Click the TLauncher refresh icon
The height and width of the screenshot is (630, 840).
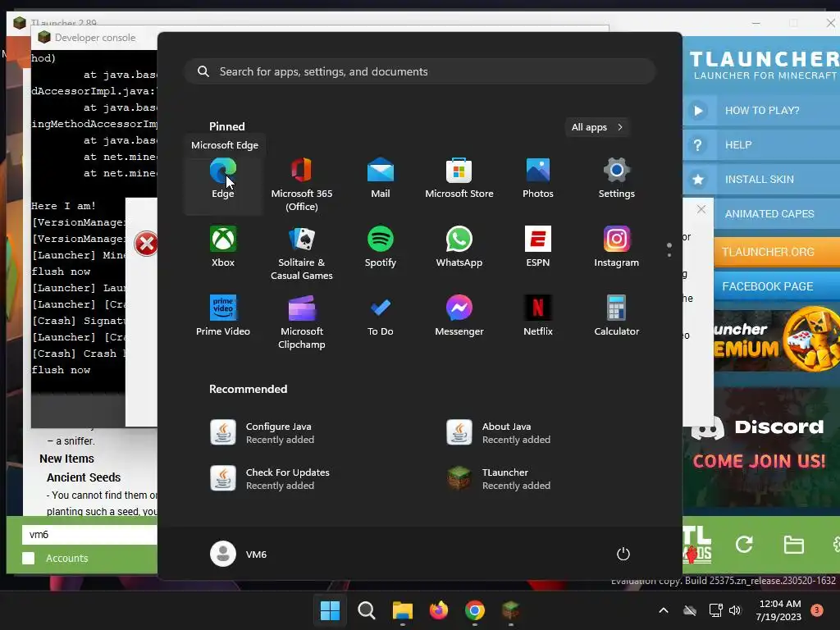[x=744, y=545]
